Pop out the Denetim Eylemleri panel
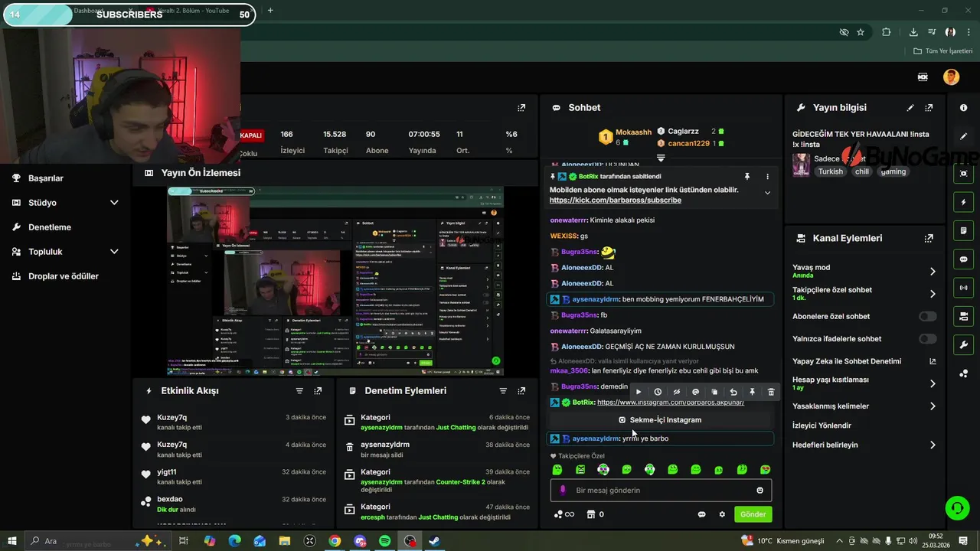The height and width of the screenshot is (551, 980). 521,390
